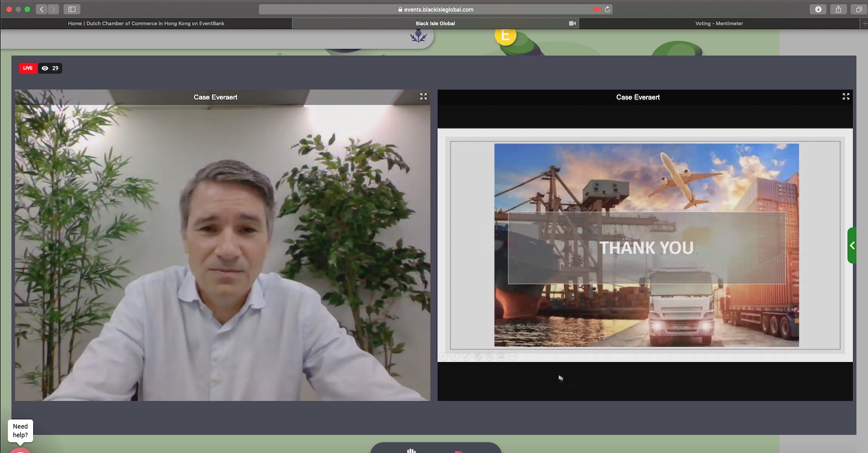Switch to the Dutch Chamber of Commerce tab

click(146, 23)
